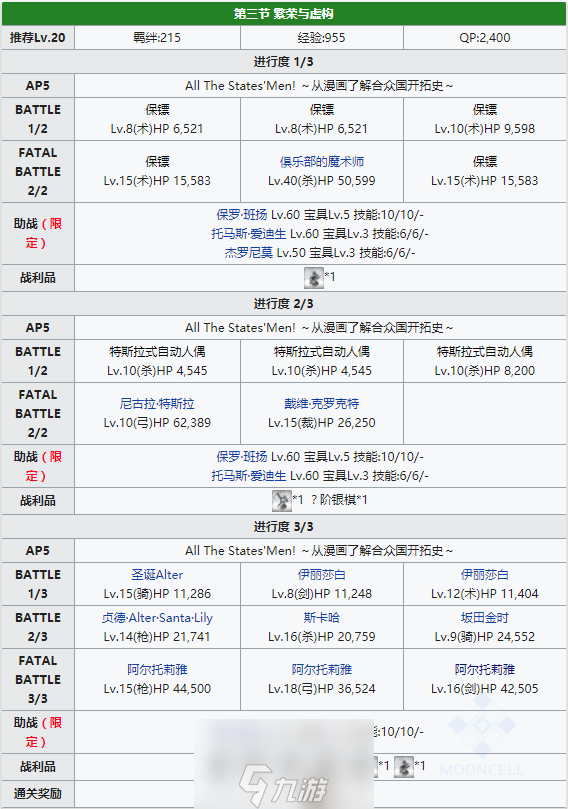
Task: Click the 进行度 2/3 section header
Action: point(284,304)
